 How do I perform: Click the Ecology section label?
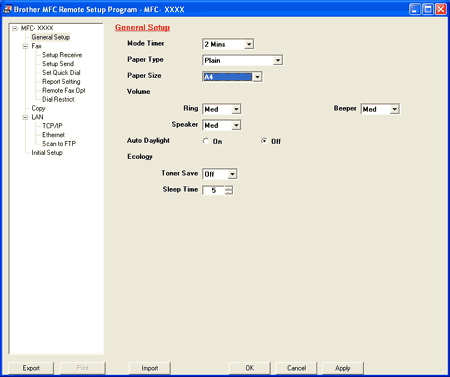pyautogui.click(x=140, y=156)
